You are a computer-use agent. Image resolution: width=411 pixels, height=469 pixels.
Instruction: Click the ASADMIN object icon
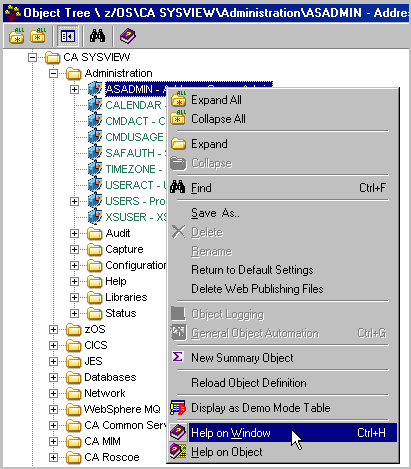[95, 89]
